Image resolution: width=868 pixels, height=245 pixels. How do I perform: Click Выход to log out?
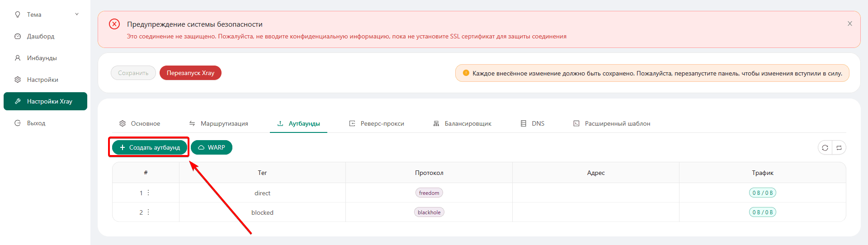click(36, 123)
